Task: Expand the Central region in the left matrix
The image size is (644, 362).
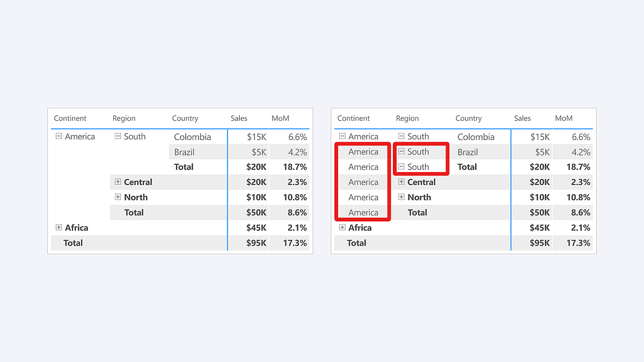Action: point(118,182)
